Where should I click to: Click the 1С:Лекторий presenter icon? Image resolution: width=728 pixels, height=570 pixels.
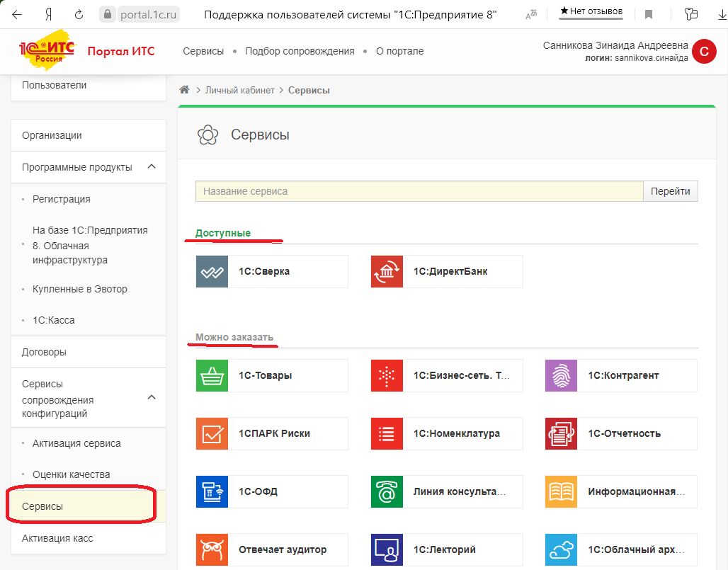click(x=387, y=549)
